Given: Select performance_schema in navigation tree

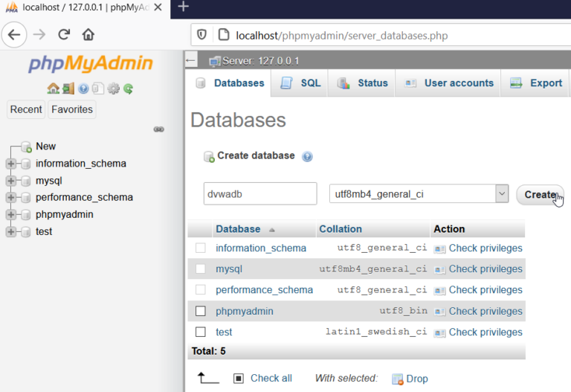Looking at the screenshot, I should point(84,197).
